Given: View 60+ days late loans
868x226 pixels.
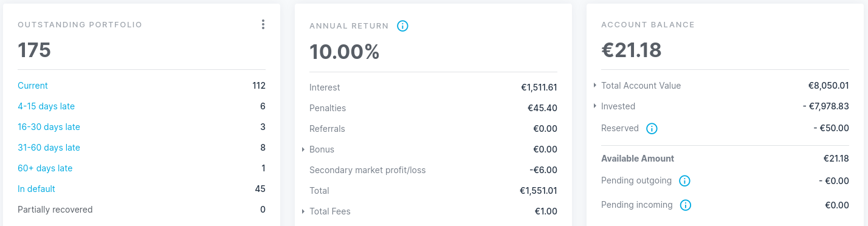Looking at the screenshot, I should 45,168.
